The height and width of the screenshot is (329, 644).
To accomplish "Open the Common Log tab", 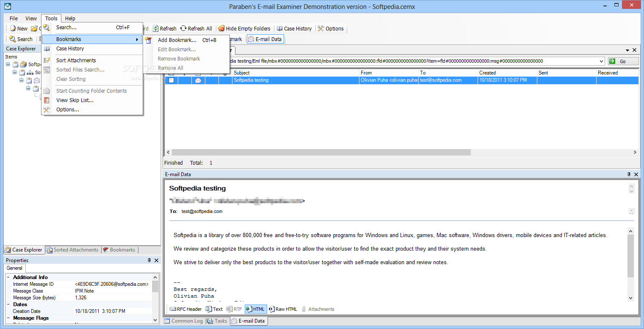I will [x=184, y=321].
